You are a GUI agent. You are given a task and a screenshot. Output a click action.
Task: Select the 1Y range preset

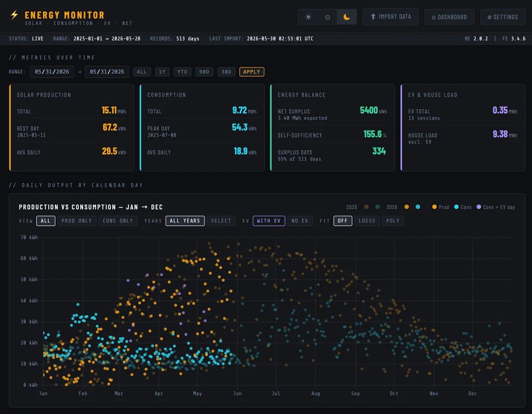[162, 72]
